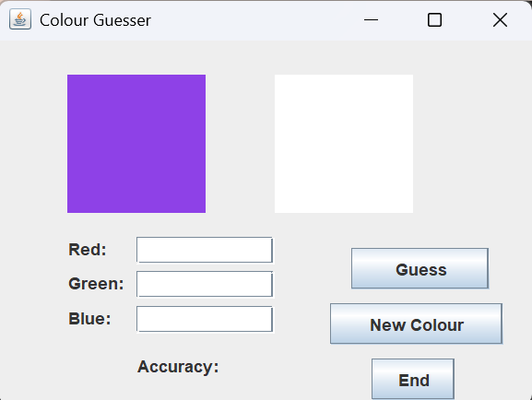Close the Colour Guesser window

click(x=500, y=19)
